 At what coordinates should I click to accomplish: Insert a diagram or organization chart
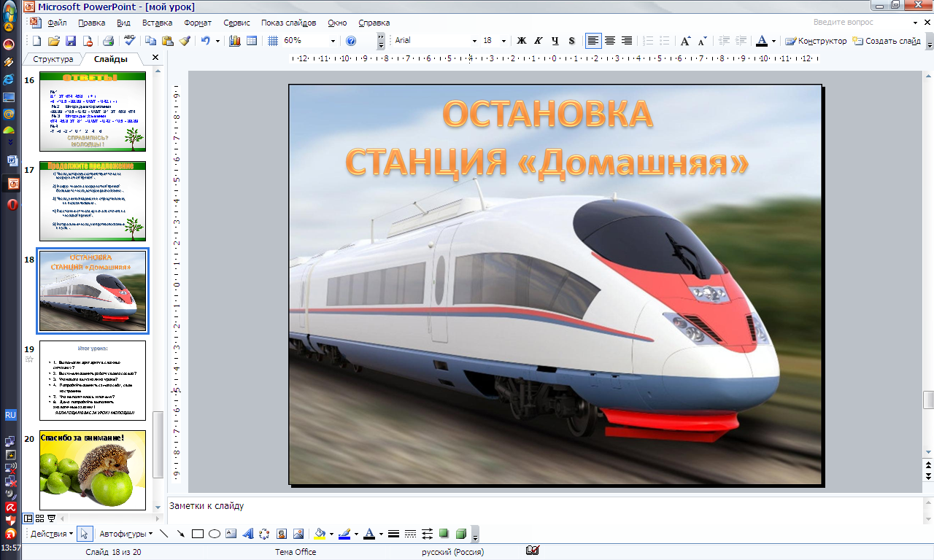tap(264, 534)
